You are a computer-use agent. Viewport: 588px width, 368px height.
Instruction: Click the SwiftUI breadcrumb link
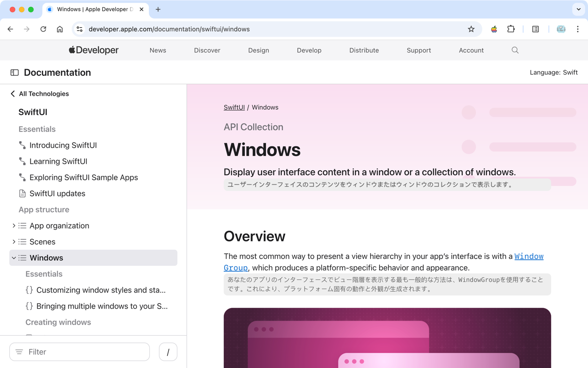click(x=234, y=107)
